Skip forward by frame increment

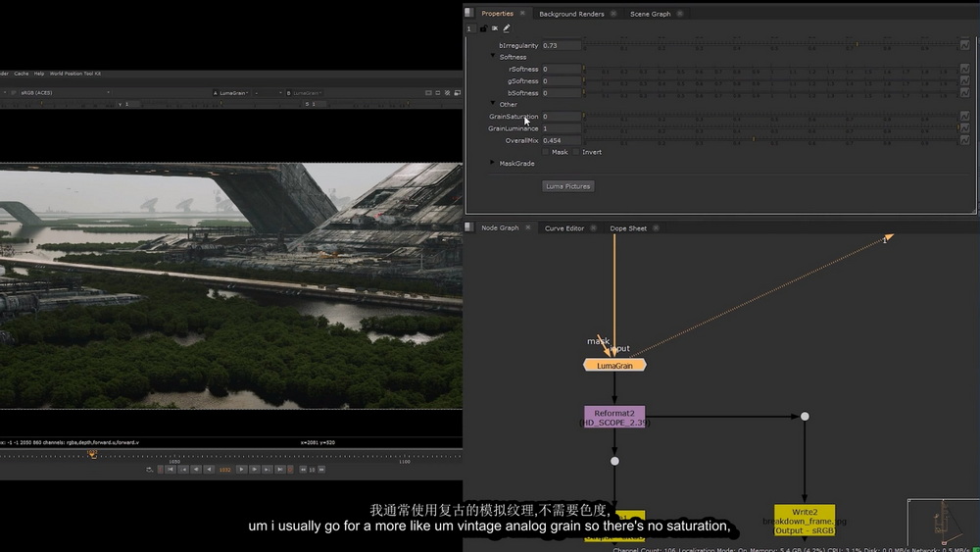321,470
